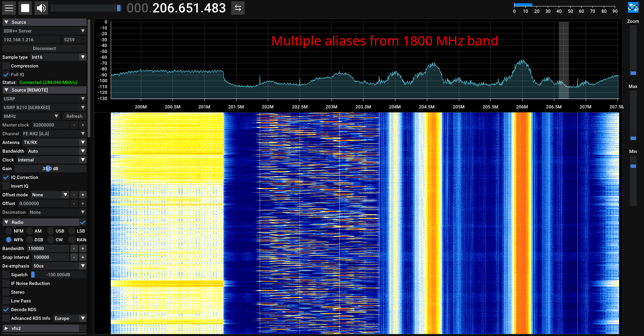Enable the Low Pass checkbox
This screenshot has width=644, height=336.
[6, 301]
